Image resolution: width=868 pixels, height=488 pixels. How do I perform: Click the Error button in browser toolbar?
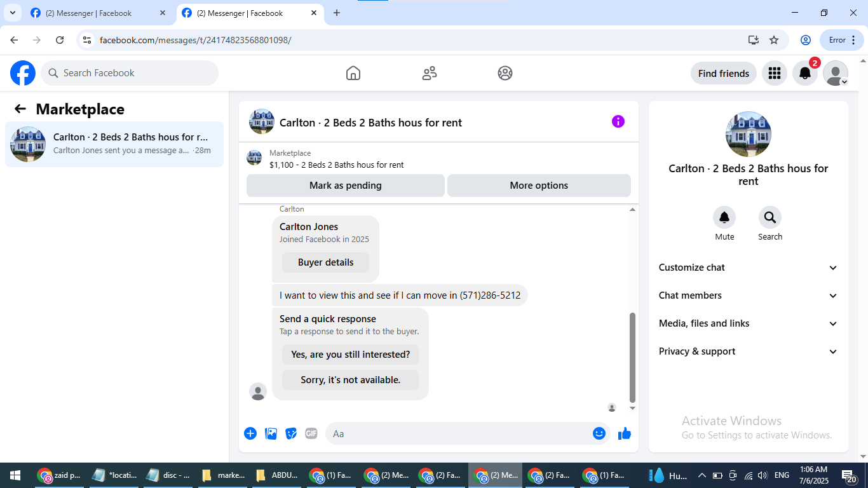coord(842,40)
